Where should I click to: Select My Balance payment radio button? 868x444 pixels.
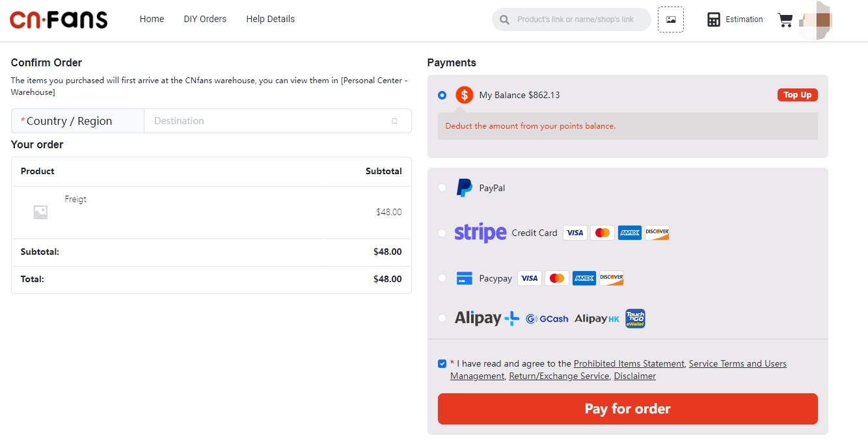click(x=442, y=95)
